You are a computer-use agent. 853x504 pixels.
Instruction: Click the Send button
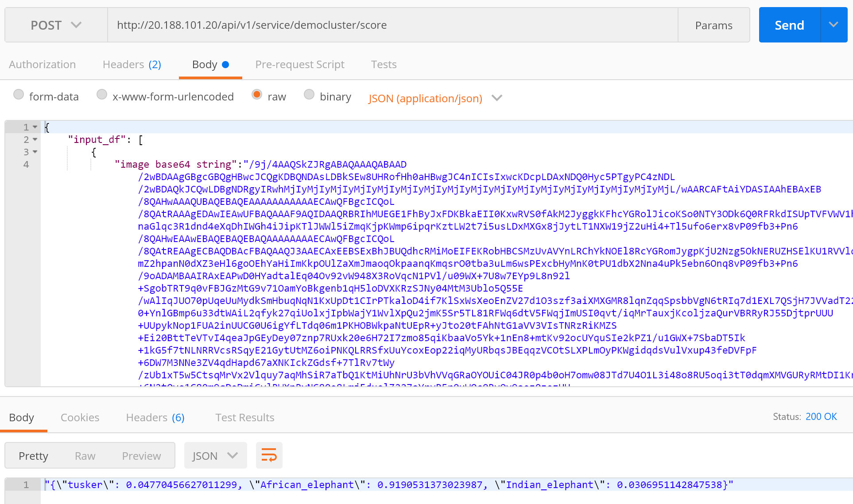pyautogui.click(x=789, y=25)
